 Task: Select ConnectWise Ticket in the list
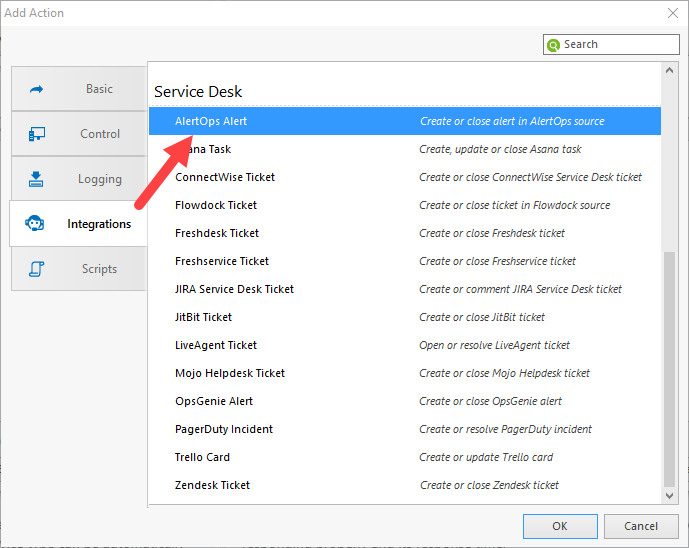(405, 177)
